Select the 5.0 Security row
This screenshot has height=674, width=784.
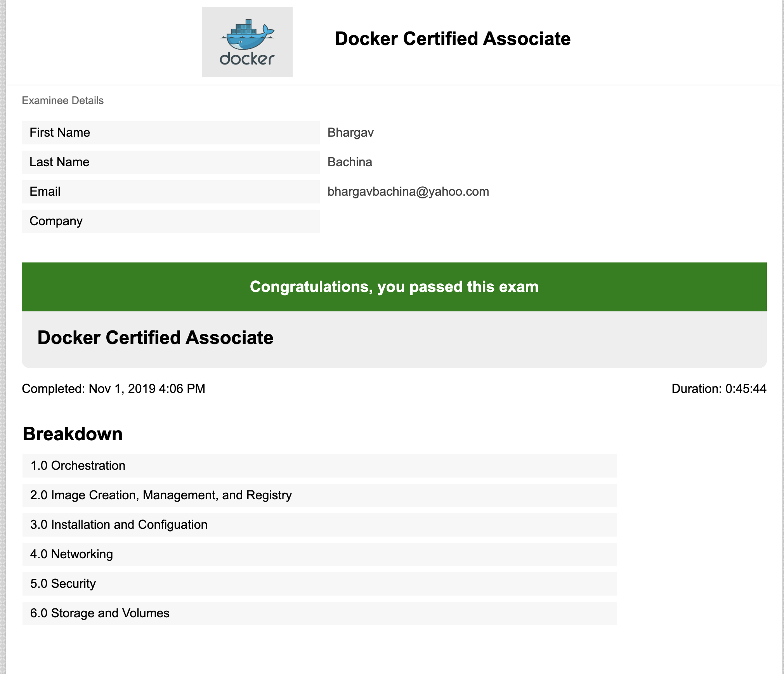pos(319,584)
